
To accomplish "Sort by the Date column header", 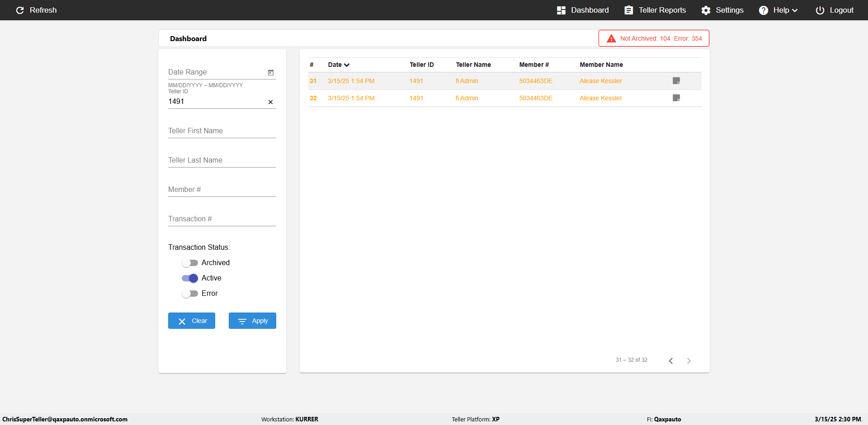I will [339, 65].
